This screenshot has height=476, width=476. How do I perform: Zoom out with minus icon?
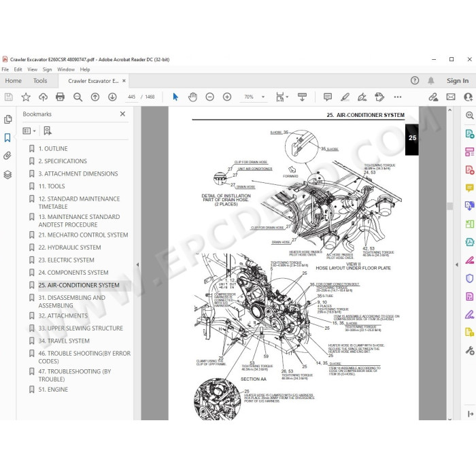[209, 97]
